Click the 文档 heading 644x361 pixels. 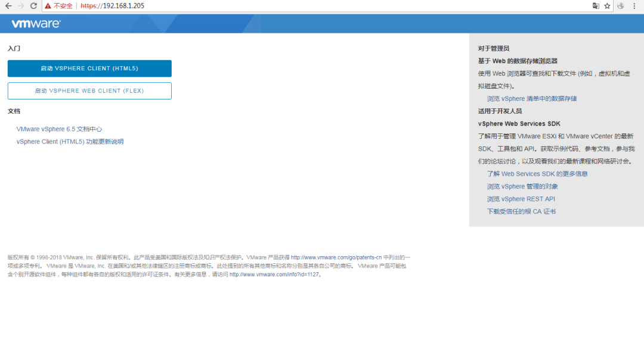[x=14, y=111]
